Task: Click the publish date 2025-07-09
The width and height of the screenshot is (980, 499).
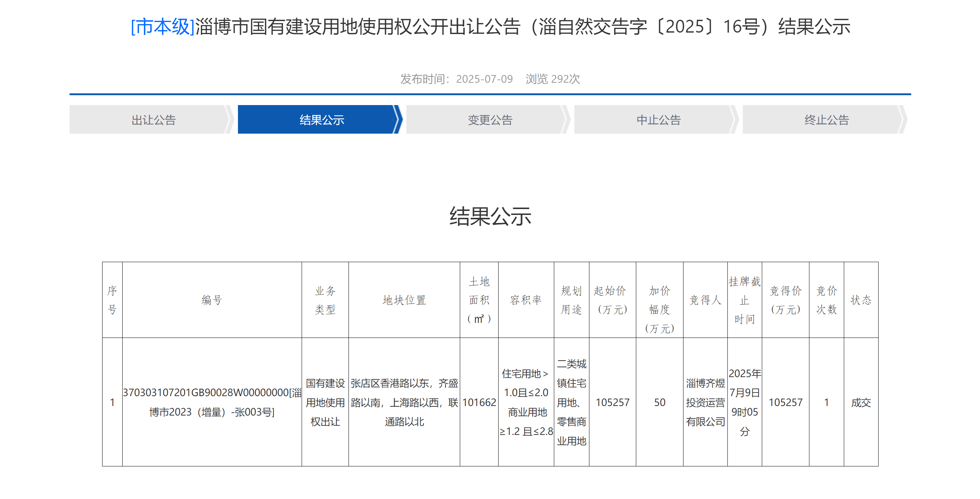Action: click(484, 79)
